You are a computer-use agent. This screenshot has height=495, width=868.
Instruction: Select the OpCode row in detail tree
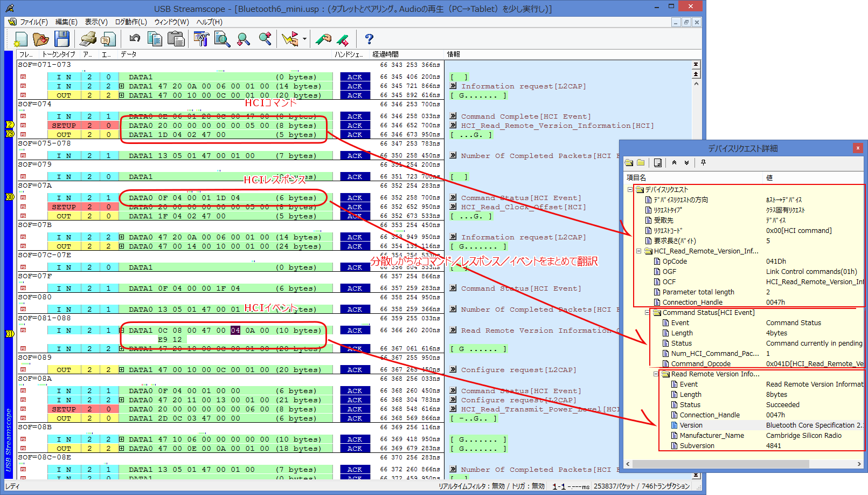pos(675,261)
